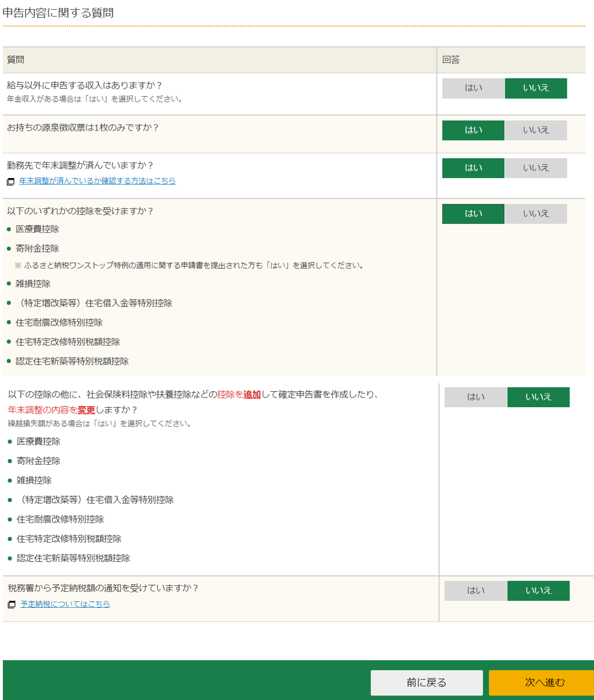Select はい for 予定納税額 notice from tax office
This screenshot has height=700, width=594.
pyautogui.click(x=475, y=590)
